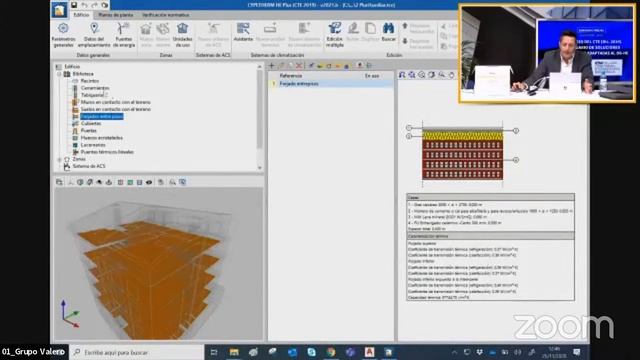Collapse the Biblioteca tree node

[x=60, y=74]
